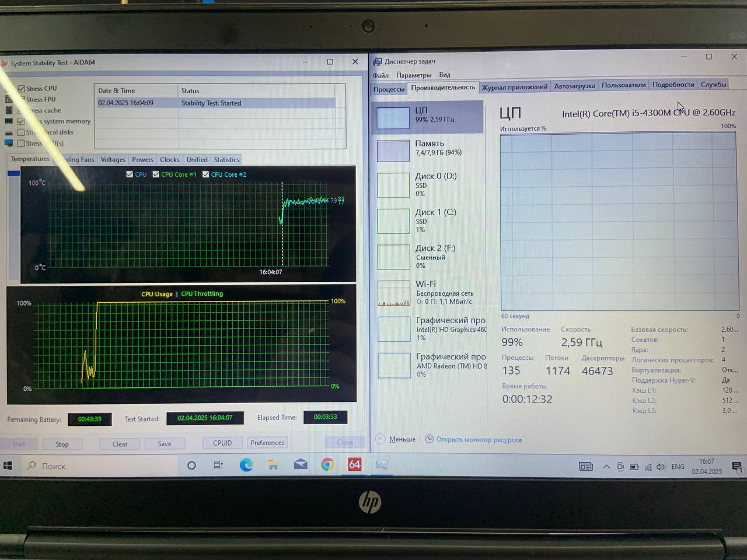Screen dimensions: 747x560
Task: Show hidden system tray icons
Action: [x=606, y=467]
